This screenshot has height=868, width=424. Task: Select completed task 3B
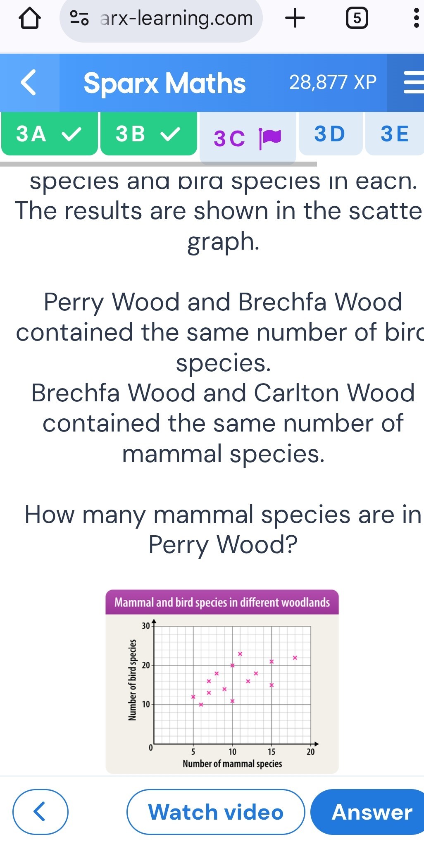tap(149, 134)
